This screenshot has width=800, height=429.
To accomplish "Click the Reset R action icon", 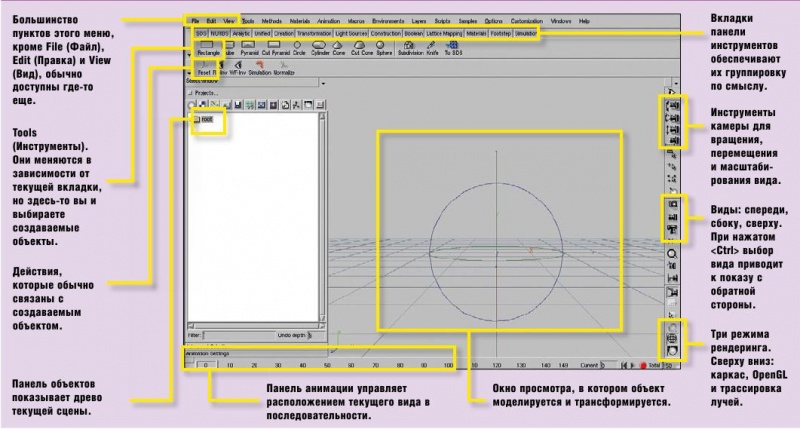I will (206, 68).
